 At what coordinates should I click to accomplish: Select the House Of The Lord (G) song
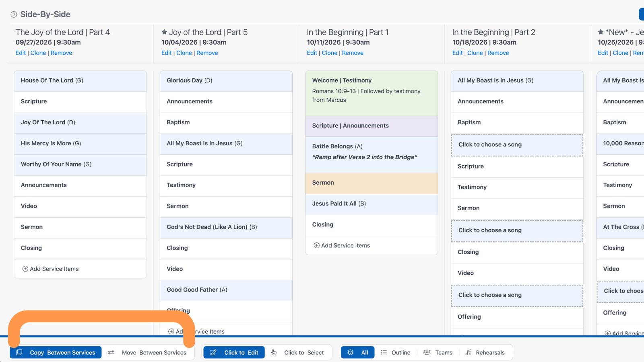(80, 81)
